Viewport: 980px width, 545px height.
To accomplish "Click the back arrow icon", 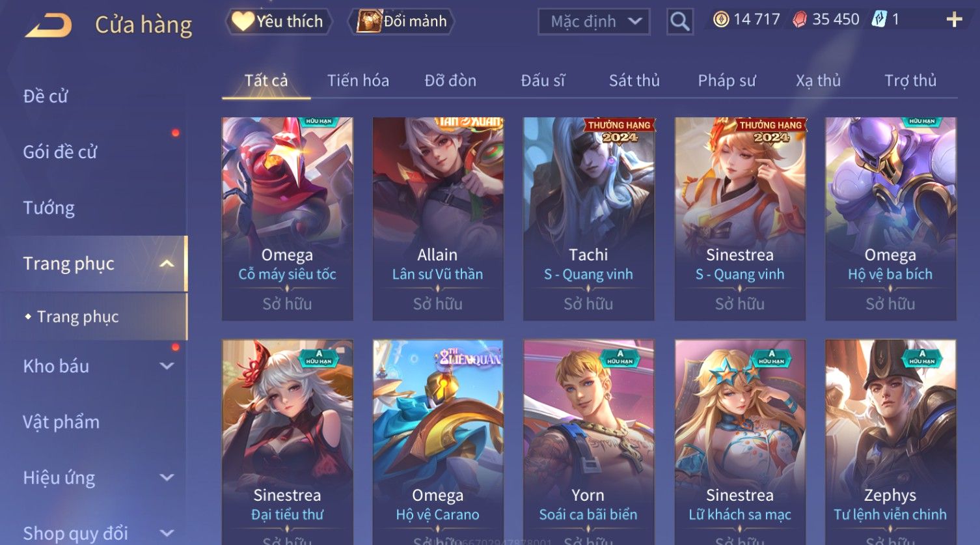I will 49,25.
